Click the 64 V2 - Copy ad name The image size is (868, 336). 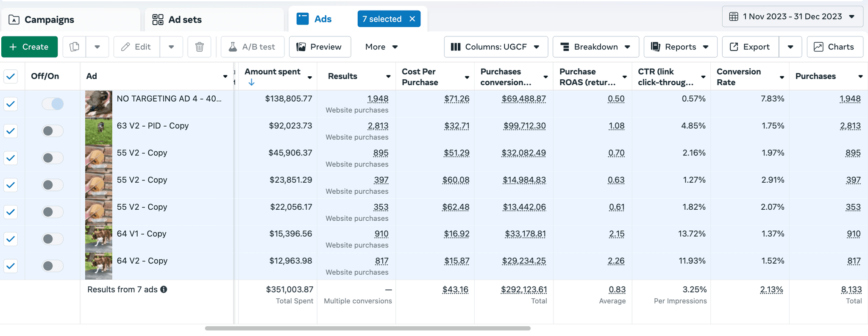(x=142, y=261)
